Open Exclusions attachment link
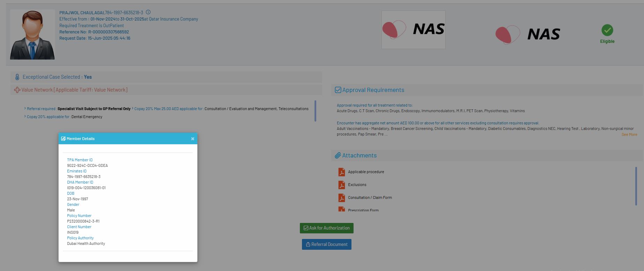Screen dimensions: 644x271 point(357,185)
